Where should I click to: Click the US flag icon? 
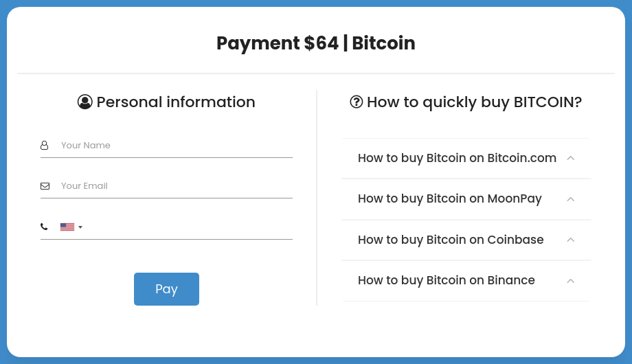tap(67, 227)
